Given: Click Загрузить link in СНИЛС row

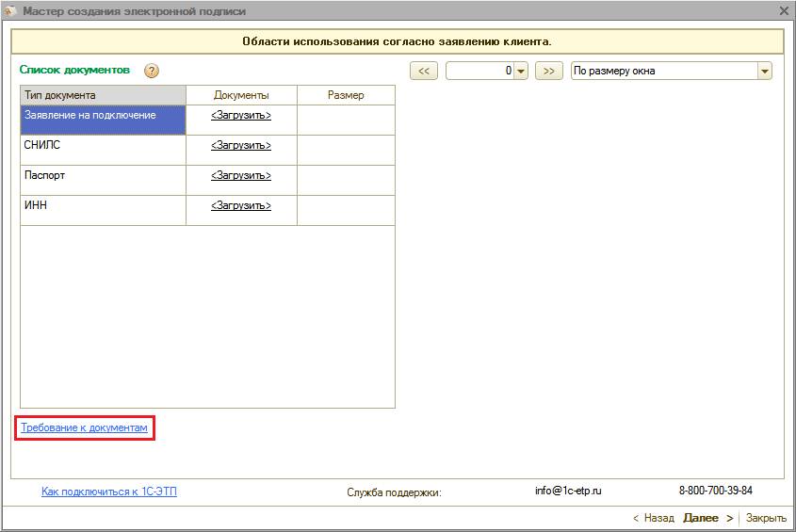Looking at the screenshot, I should click(x=241, y=145).
